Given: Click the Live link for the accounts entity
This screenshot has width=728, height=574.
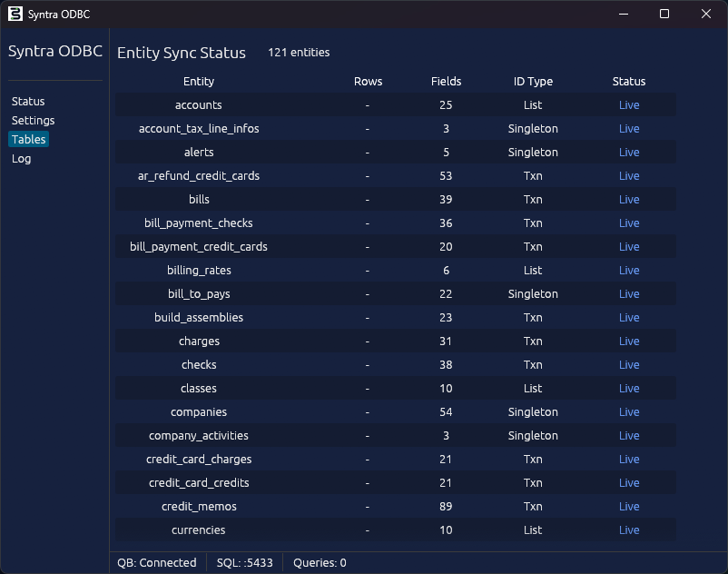Looking at the screenshot, I should click(x=628, y=104).
